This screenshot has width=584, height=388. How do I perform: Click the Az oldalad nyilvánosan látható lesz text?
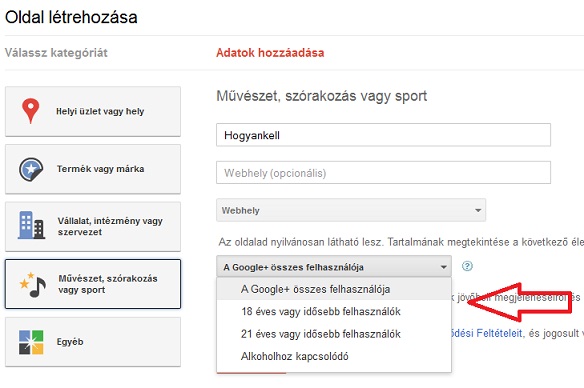coord(300,242)
